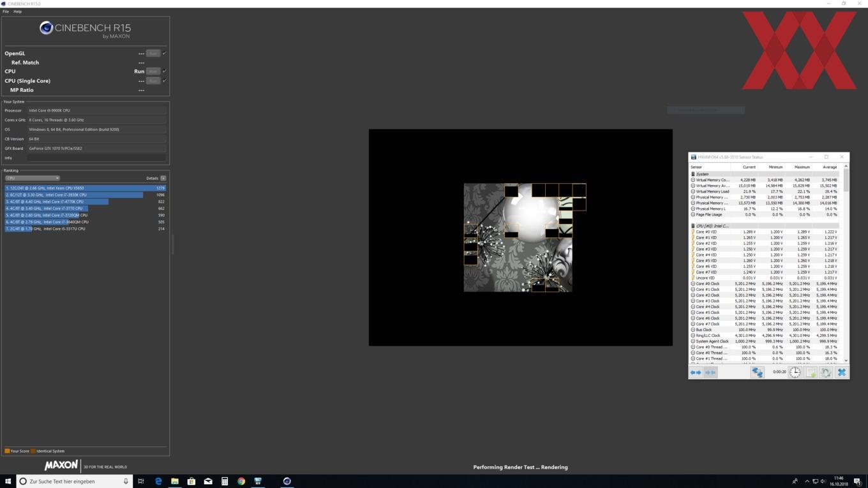Select the Core i5-3317U ranking entry
Image resolution: width=868 pixels, height=488 pixels.
click(86, 228)
